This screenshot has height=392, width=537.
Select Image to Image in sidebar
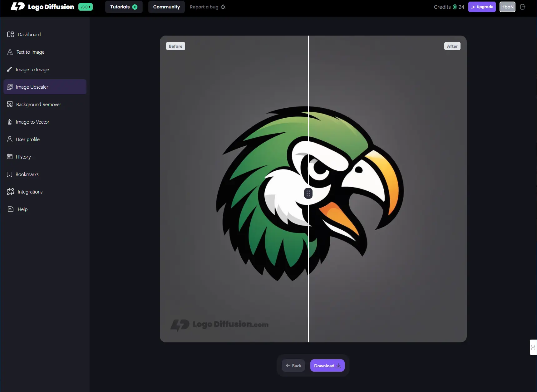pos(45,69)
